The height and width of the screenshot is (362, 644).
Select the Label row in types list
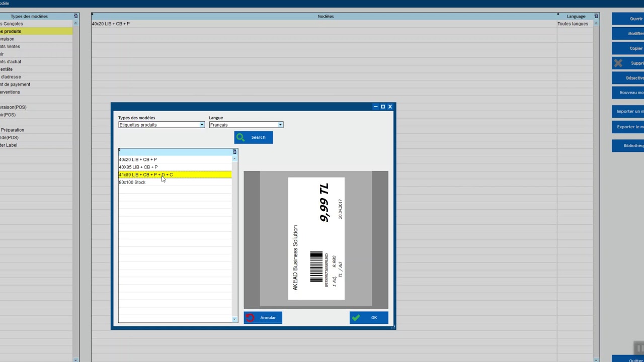coord(36,145)
